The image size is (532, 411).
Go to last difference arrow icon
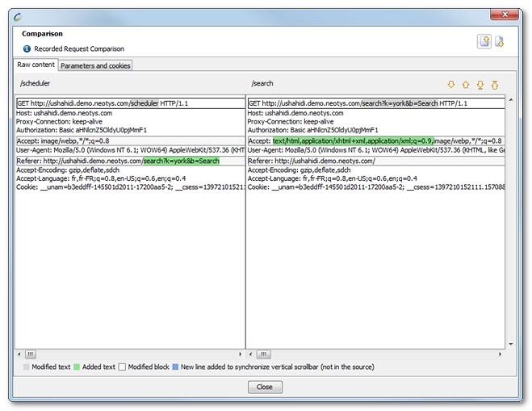[x=480, y=84]
